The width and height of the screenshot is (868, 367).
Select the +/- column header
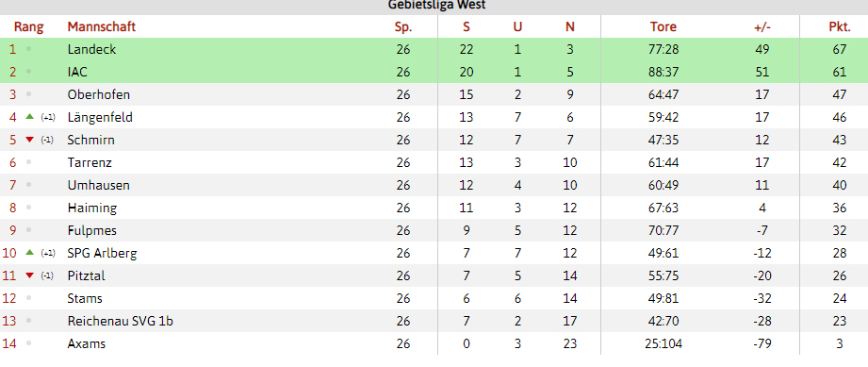pyautogui.click(x=762, y=26)
